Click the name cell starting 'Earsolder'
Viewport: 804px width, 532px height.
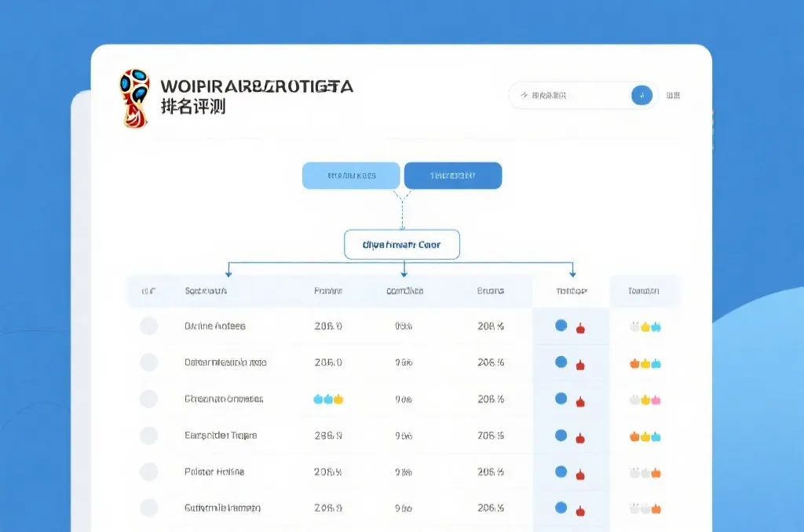point(221,435)
